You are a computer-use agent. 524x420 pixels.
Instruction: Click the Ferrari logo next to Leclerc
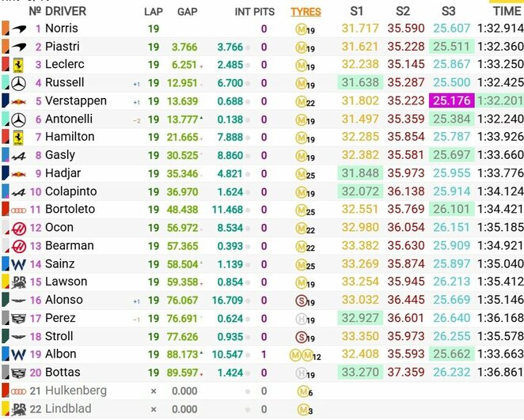pos(18,65)
